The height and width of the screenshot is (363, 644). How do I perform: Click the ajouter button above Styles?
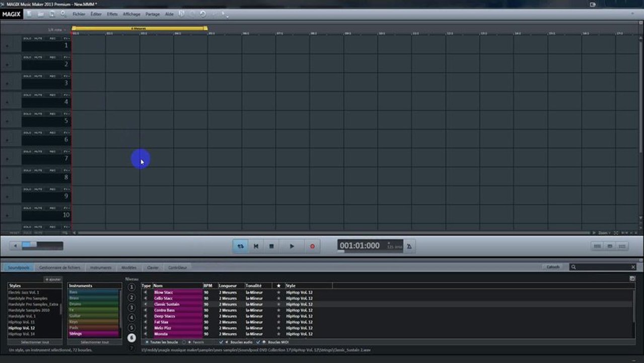coord(53,279)
